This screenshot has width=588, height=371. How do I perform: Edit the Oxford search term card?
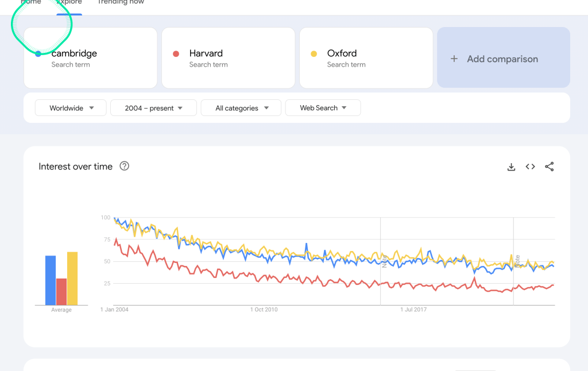[366, 58]
